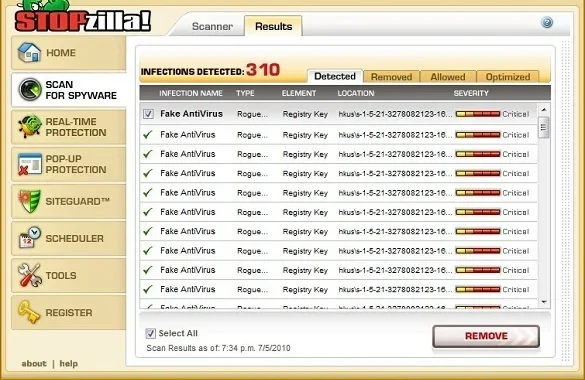Select the Detected tab

(x=335, y=76)
